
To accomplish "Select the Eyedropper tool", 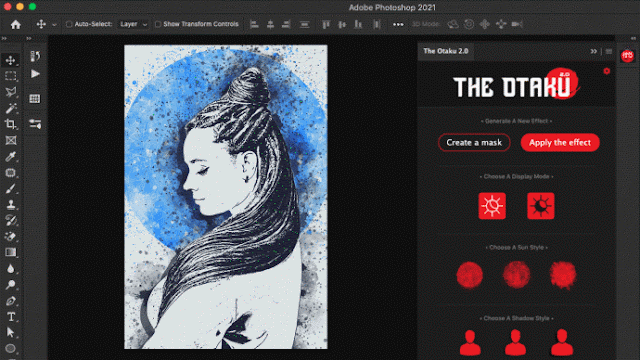I will tap(11, 156).
